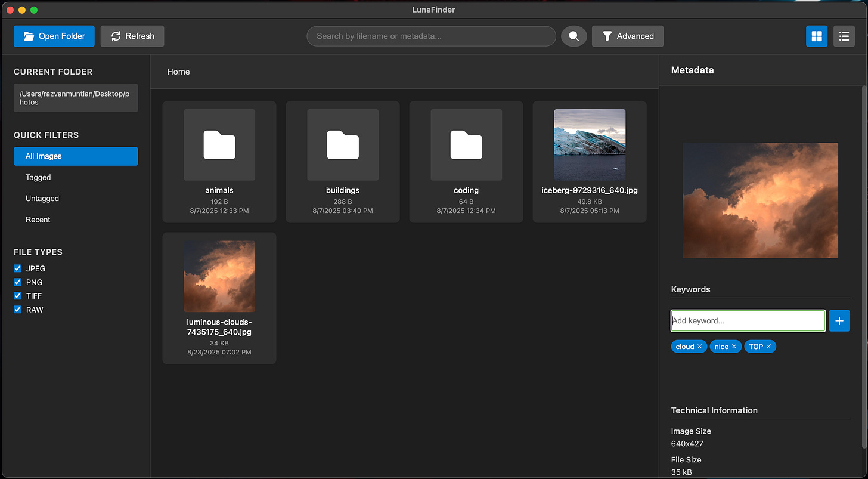Click the iceberg image thumbnail
This screenshot has width=868, height=479.
point(590,145)
